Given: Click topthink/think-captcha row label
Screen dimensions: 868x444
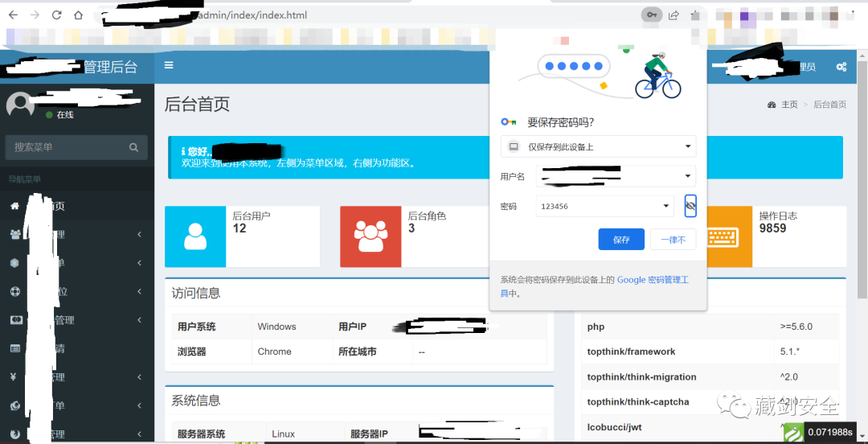Looking at the screenshot, I should coord(638,401).
